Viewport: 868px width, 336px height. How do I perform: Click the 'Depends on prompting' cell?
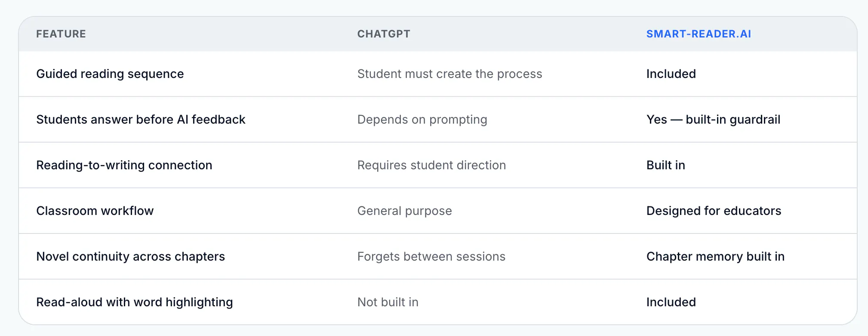click(422, 120)
